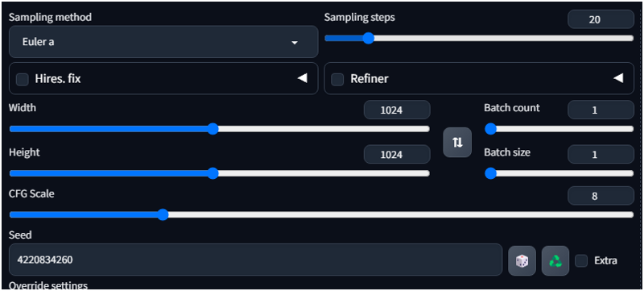Click the CFG Scale slider handle
The width and height of the screenshot is (644, 291).
[x=163, y=214]
